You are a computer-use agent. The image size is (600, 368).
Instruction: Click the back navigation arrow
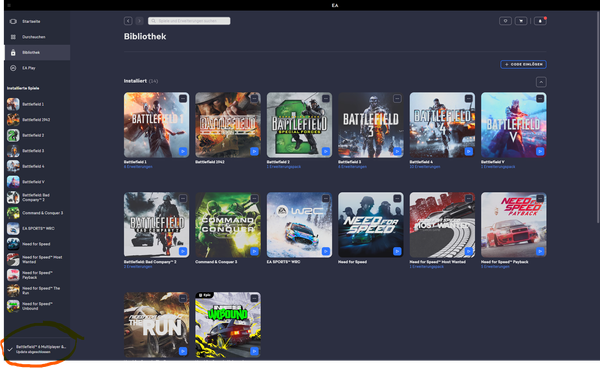coord(128,21)
